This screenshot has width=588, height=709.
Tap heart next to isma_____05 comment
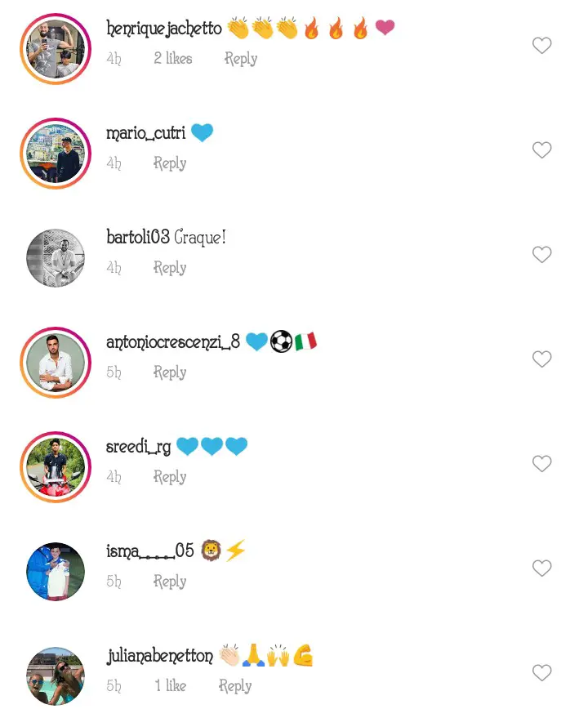[541, 568]
